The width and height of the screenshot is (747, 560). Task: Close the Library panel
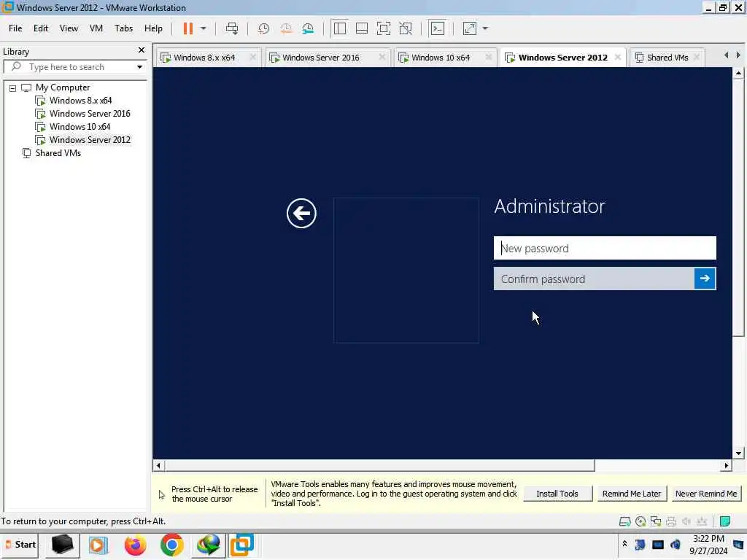coord(142,50)
